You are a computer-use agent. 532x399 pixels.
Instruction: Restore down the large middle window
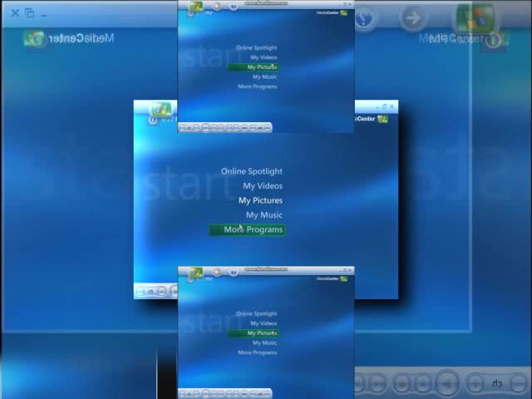coord(384,106)
